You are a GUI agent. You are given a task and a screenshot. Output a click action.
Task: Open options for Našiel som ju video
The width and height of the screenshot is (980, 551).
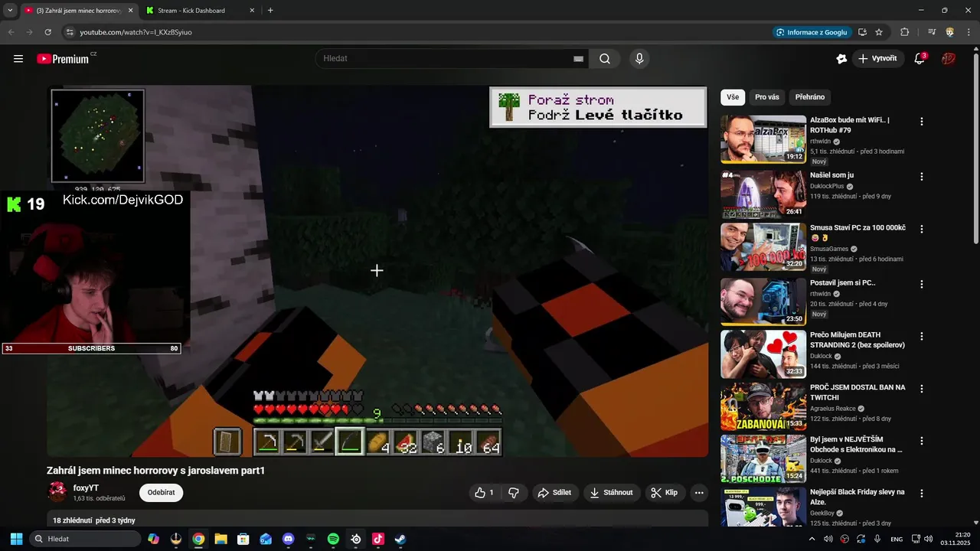tap(922, 177)
